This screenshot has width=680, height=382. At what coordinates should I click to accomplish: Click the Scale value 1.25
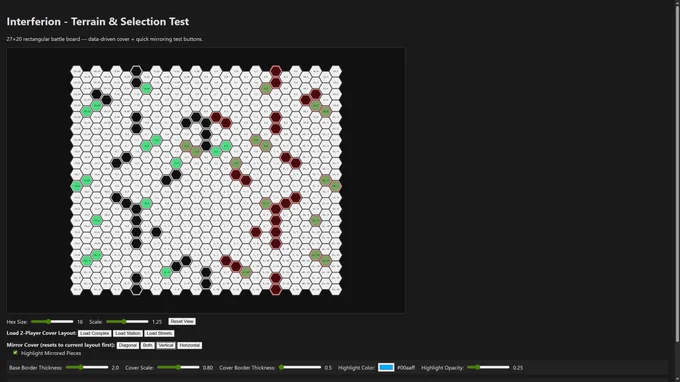(x=157, y=322)
